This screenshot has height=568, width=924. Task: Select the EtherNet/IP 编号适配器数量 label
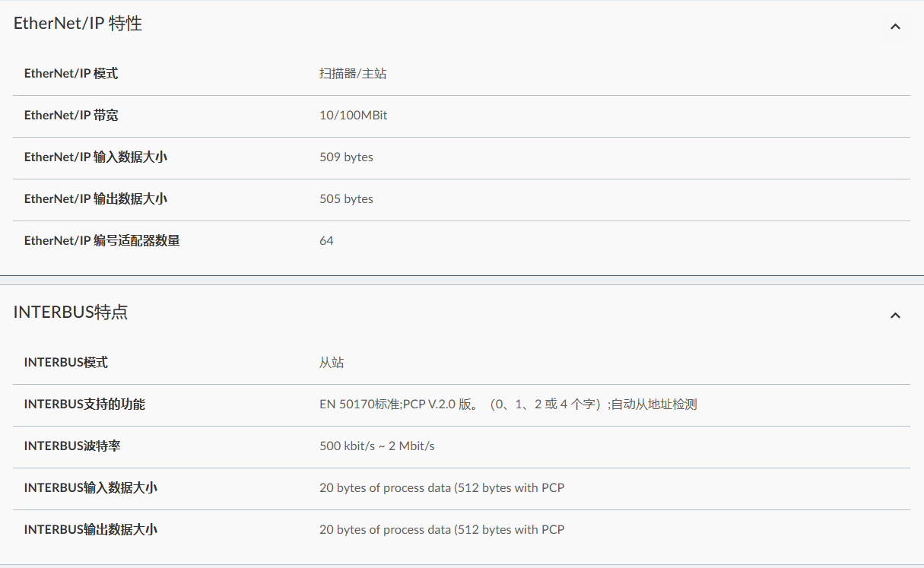click(x=102, y=241)
